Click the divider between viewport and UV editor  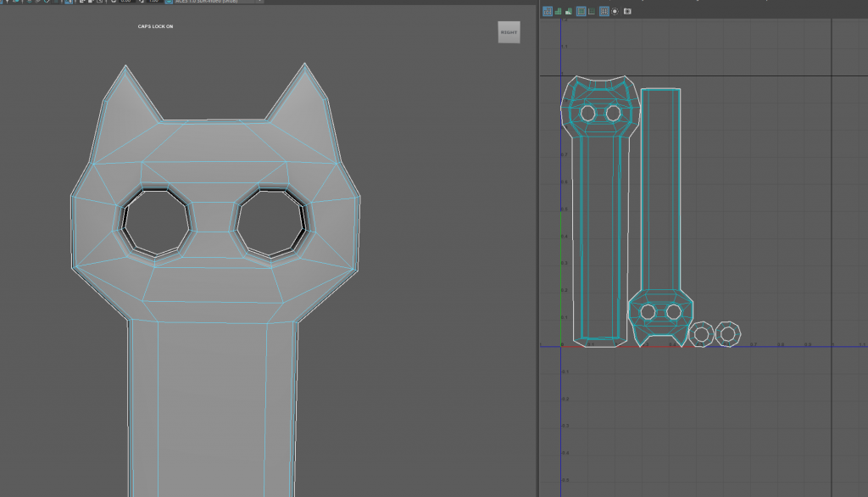(x=537, y=254)
